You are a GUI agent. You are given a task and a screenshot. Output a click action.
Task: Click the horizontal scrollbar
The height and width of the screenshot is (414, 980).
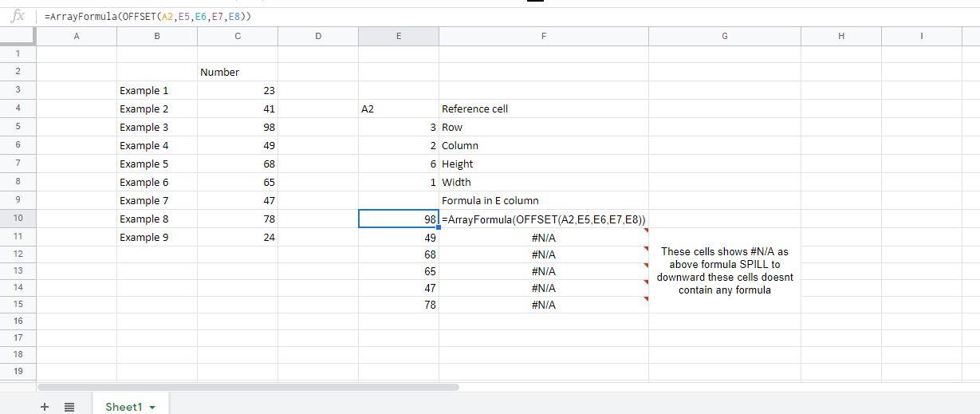[248, 387]
